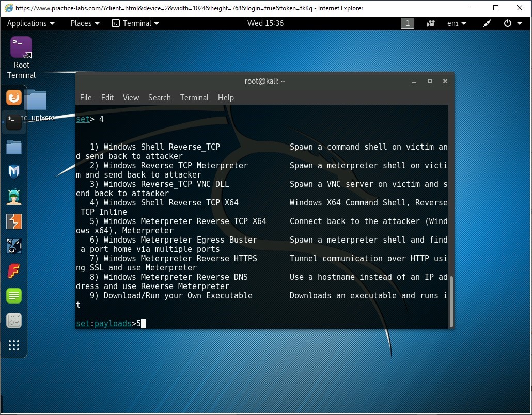
Task: Click the root@kali: ~ title bar
Action: 264,81
